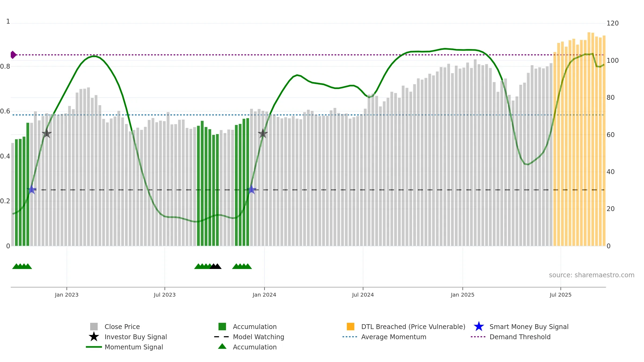Click the source: sharemaestro.com text
The width and height of the screenshot is (644, 362).
[x=592, y=275]
